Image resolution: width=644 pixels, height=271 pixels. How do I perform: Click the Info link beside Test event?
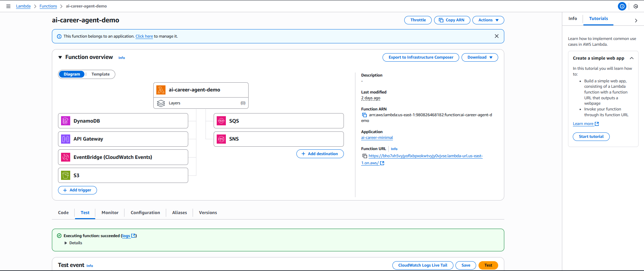[x=90, y=266]
